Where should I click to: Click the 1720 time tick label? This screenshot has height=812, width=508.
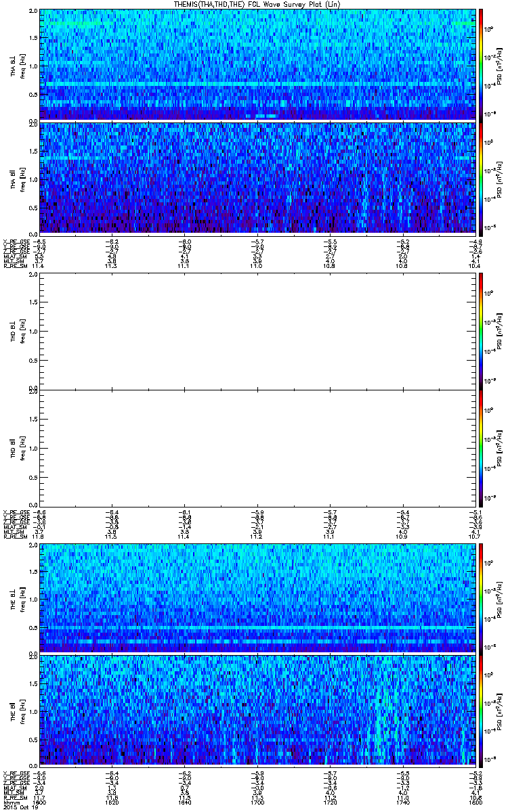coord(330,803)
